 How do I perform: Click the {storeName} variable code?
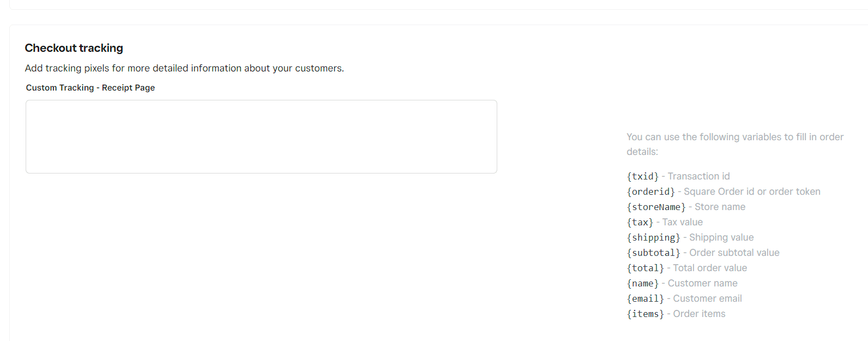tap(656, 207)
